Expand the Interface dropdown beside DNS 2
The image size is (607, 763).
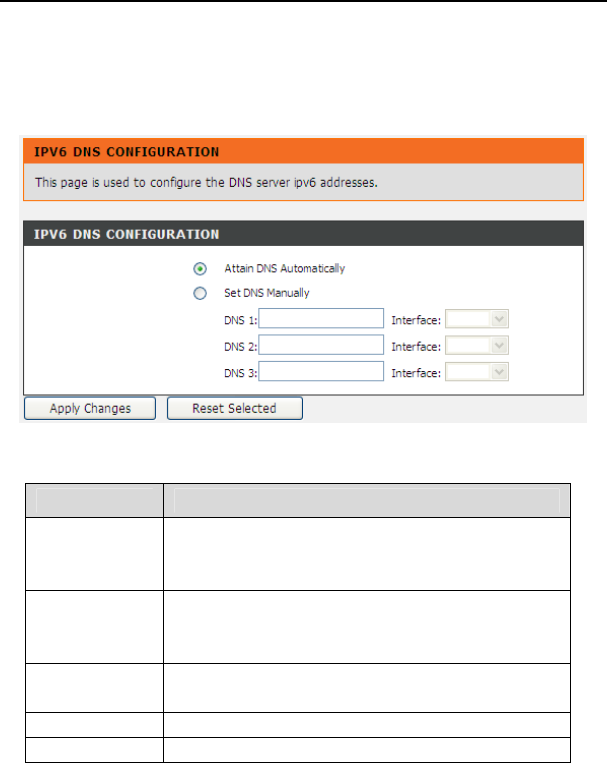click(x=478, y=345)
